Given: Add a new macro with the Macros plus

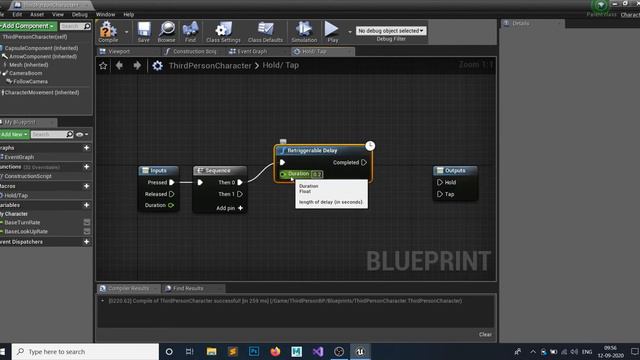Looking at the screenshot, I should [x=87, y=186].
